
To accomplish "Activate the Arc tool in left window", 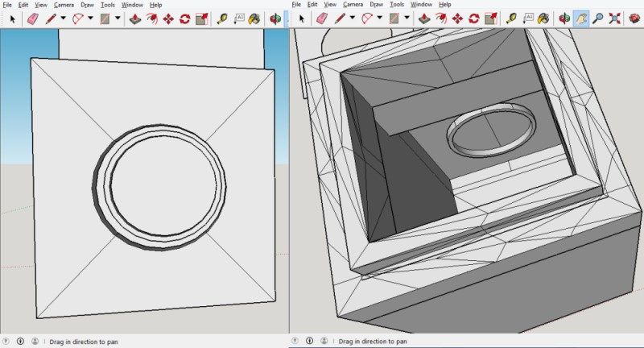I will click(x=77, y=19).
